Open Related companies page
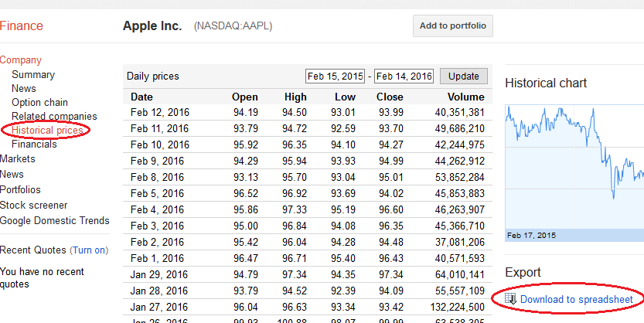Screen dimensions: 644x323 click(54, 117)
